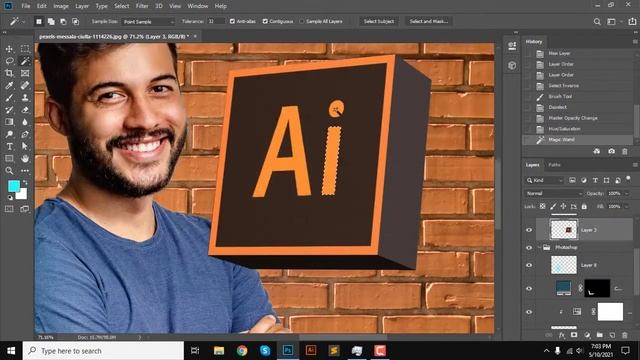Select the Dodge tool
The image size is (640, 360).
click(x=9, y=134)
